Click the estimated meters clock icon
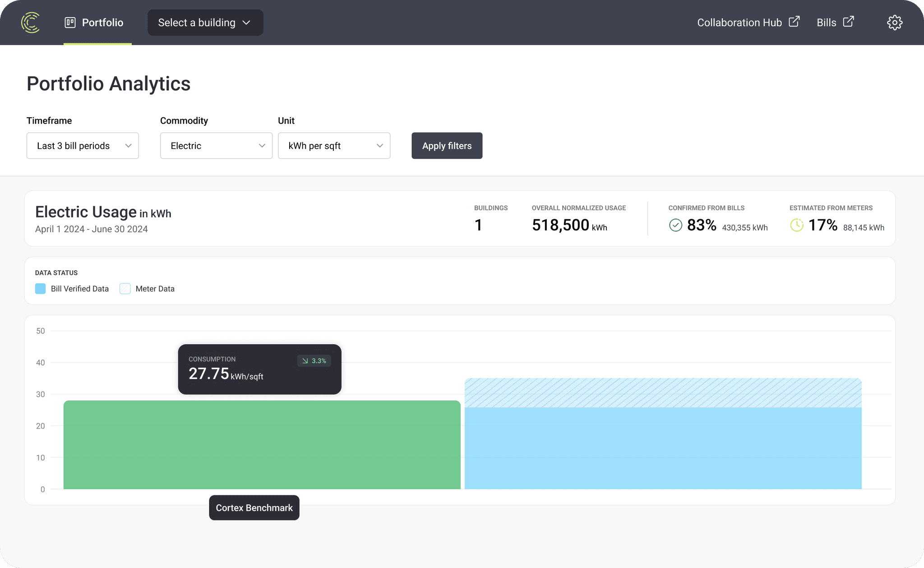This screenshot has height=568, width=924. (797, 225)
